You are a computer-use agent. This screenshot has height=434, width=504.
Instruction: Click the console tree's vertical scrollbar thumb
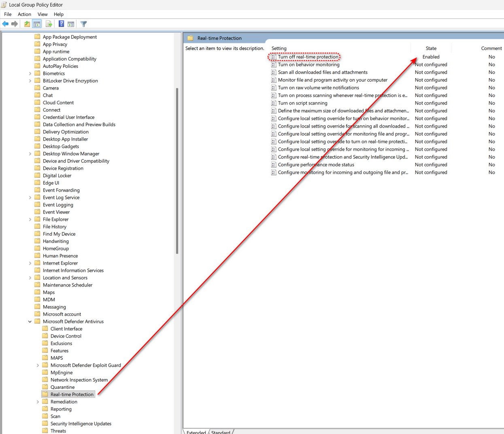(x=177, y=171)
